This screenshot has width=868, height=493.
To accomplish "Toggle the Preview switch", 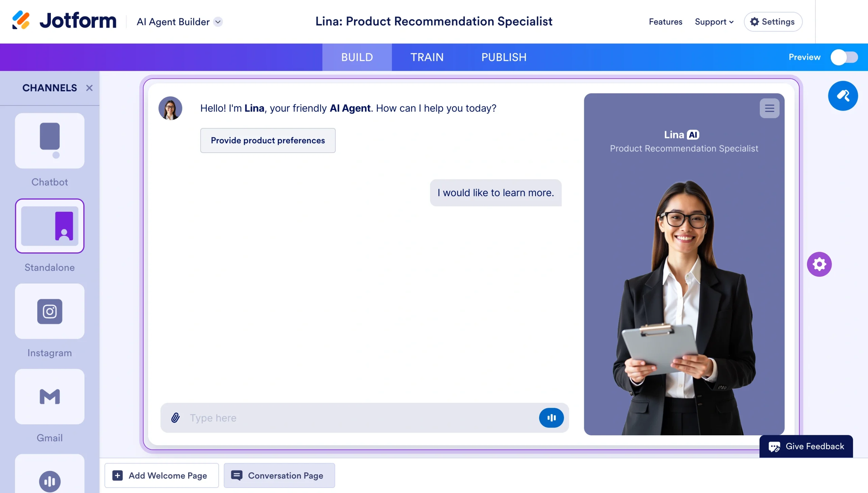I will [x=844, y=57].
